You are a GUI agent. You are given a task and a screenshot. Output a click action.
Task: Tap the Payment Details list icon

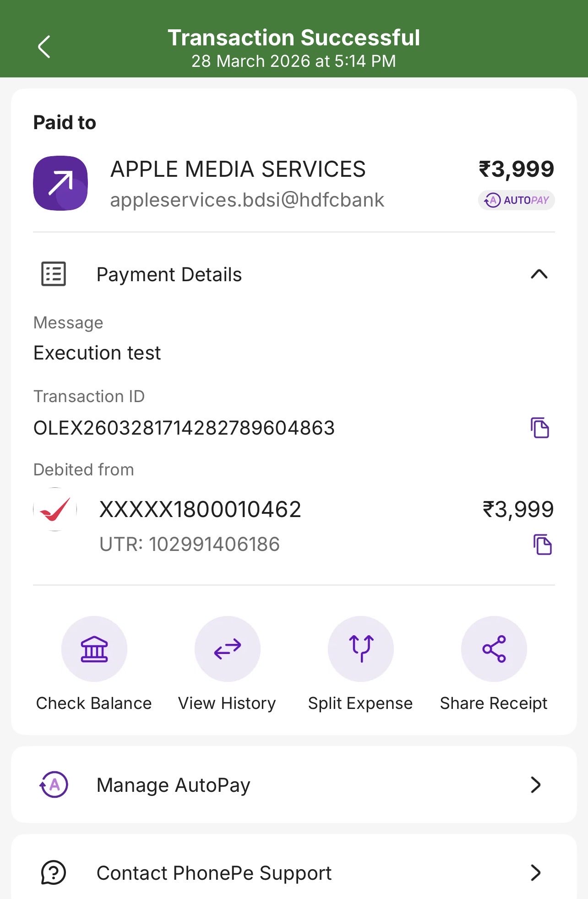(54, 274)
